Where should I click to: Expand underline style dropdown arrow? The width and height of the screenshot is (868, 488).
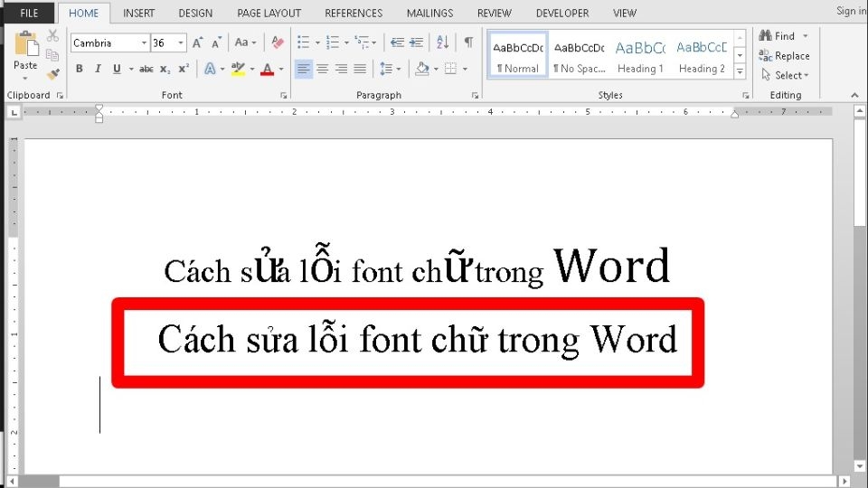(x=131, y=70)
